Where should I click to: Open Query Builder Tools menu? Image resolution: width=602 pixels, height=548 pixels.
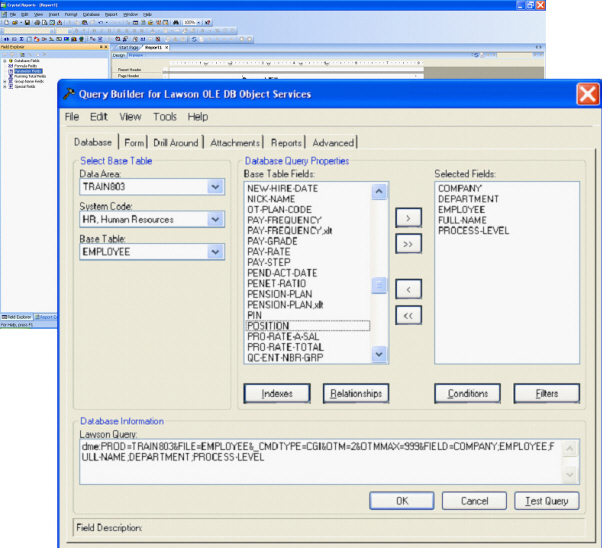(x=165, y=117)
